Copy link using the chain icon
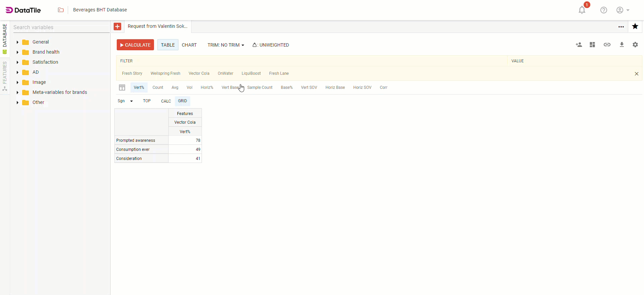The height and width of the screenshot is (295, 644). pos(607,45)
